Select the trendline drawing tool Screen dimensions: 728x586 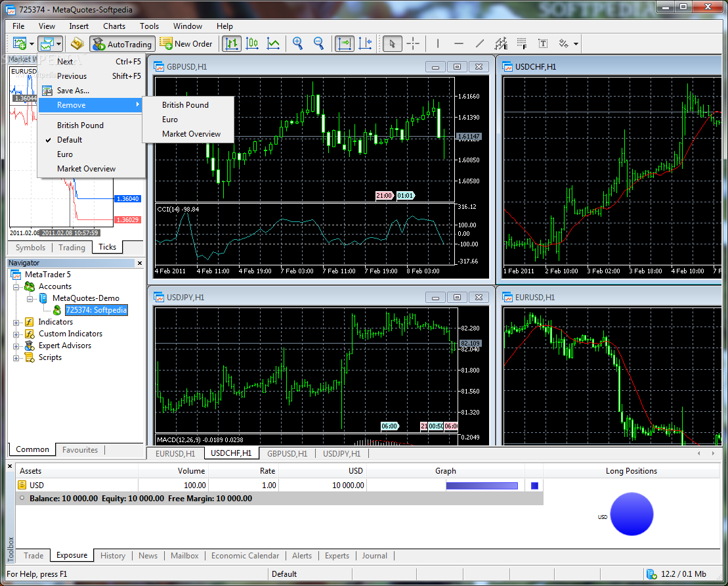click(x=480, y=43)
